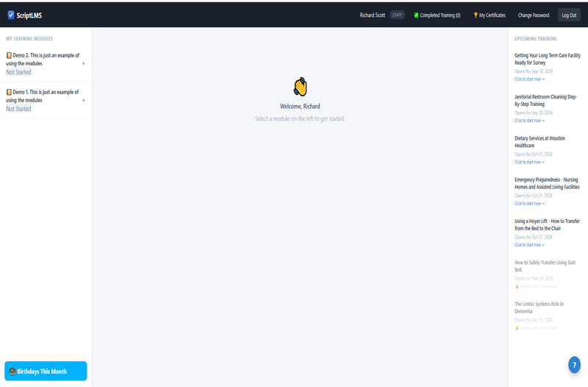
Task: Open My Certificates
Action: pos(490,15)
